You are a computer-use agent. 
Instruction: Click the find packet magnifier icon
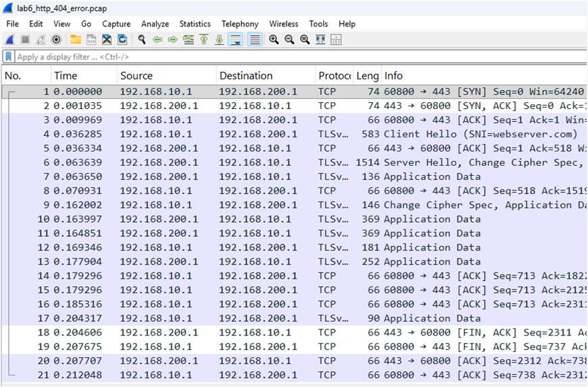tap(142, 40)
